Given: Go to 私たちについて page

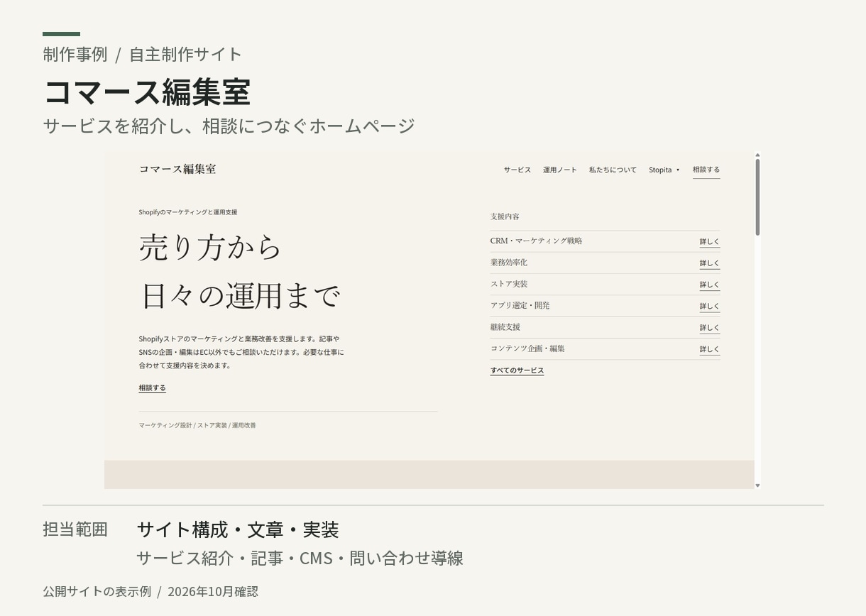Looking at the screenshot, I should (x=613, y=170).
